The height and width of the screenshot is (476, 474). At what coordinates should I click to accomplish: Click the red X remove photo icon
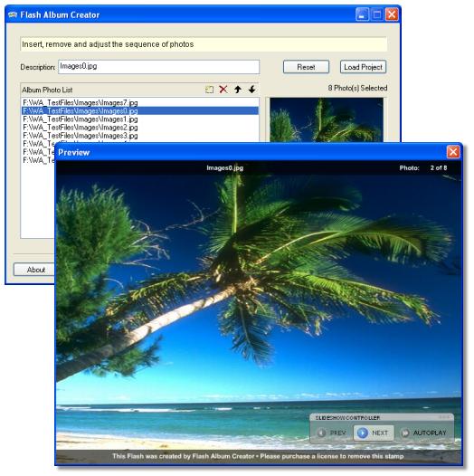click(x=223, y=90)
